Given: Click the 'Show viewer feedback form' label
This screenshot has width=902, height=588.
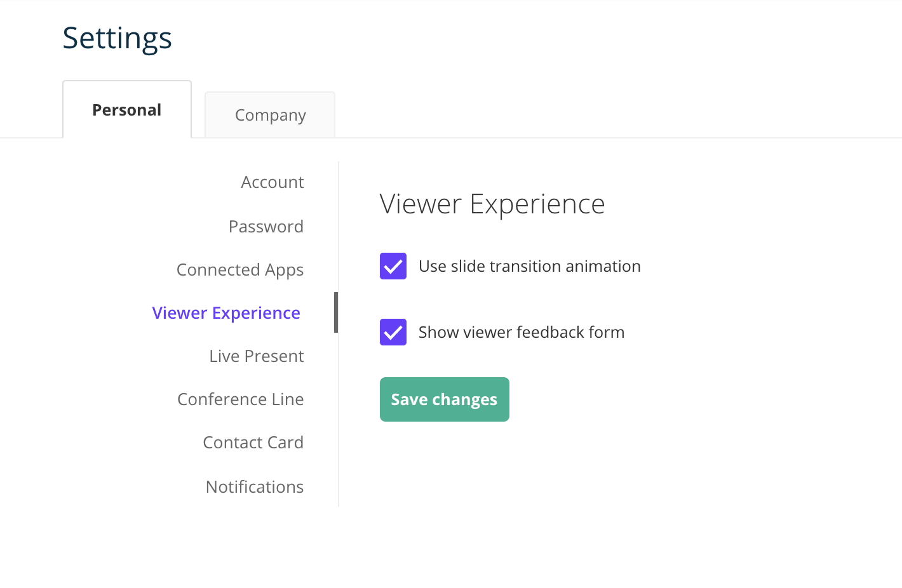Looking at the screenshot, I should click(x=522, y=332).
